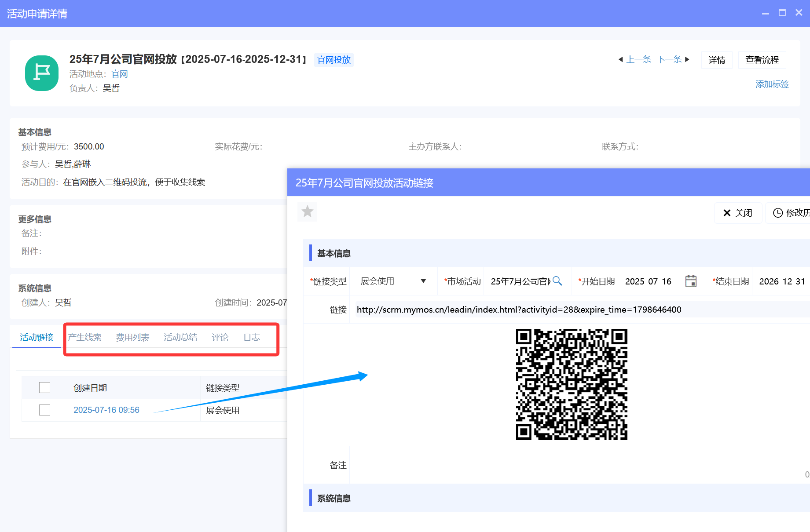This screenshot has width=810, height=532.
Task: Click the next record right arrow
Action: (687, 59)
